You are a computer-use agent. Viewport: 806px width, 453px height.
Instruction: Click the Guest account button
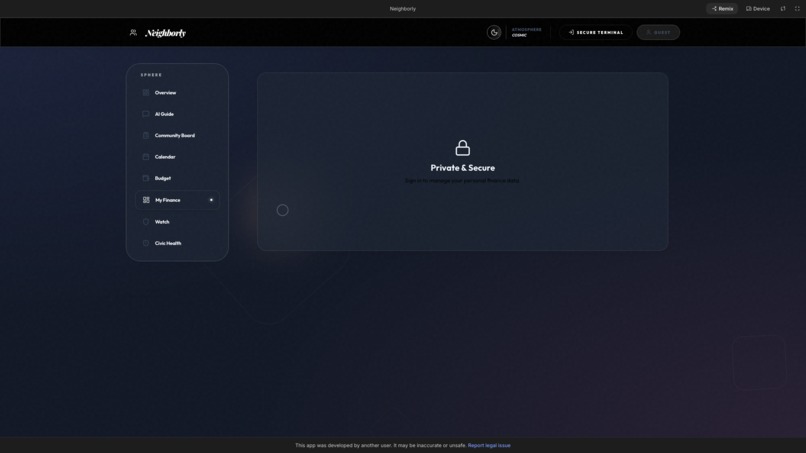tap(658, 32)
